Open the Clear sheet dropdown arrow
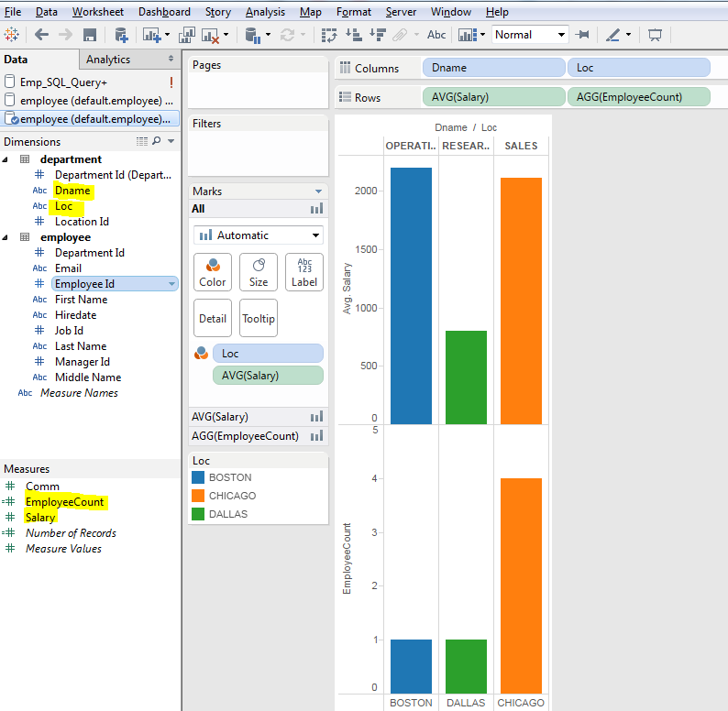Image resolution: width=728 pixels, height=711 pixels. coord(226,35)
